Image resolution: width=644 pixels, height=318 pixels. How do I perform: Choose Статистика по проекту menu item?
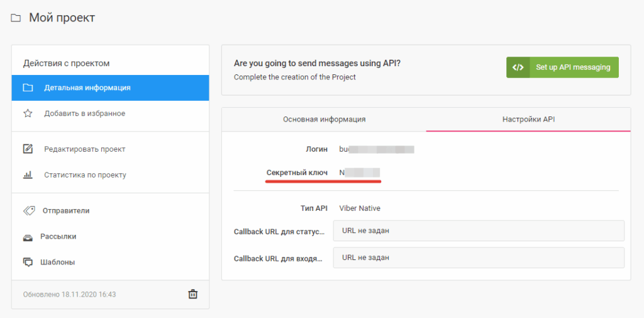pos(85,175)
